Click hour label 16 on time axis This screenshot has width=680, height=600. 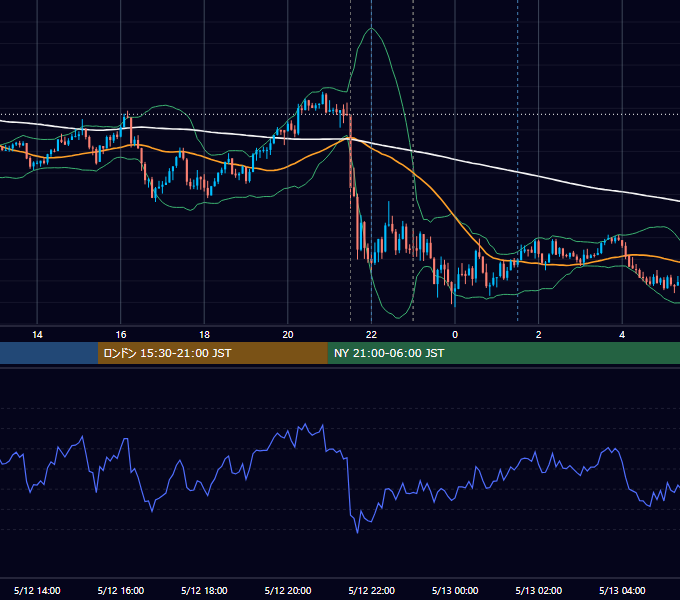121,335
